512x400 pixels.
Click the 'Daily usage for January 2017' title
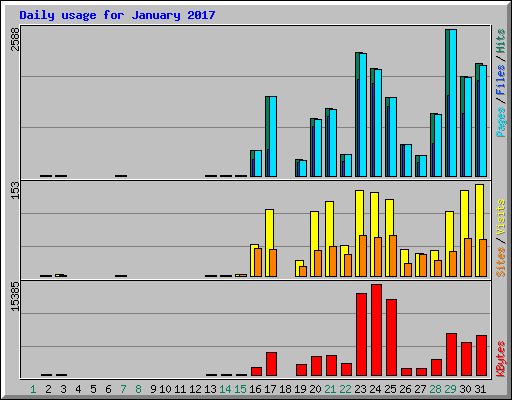pyautogui.click(x=117, y=15)
